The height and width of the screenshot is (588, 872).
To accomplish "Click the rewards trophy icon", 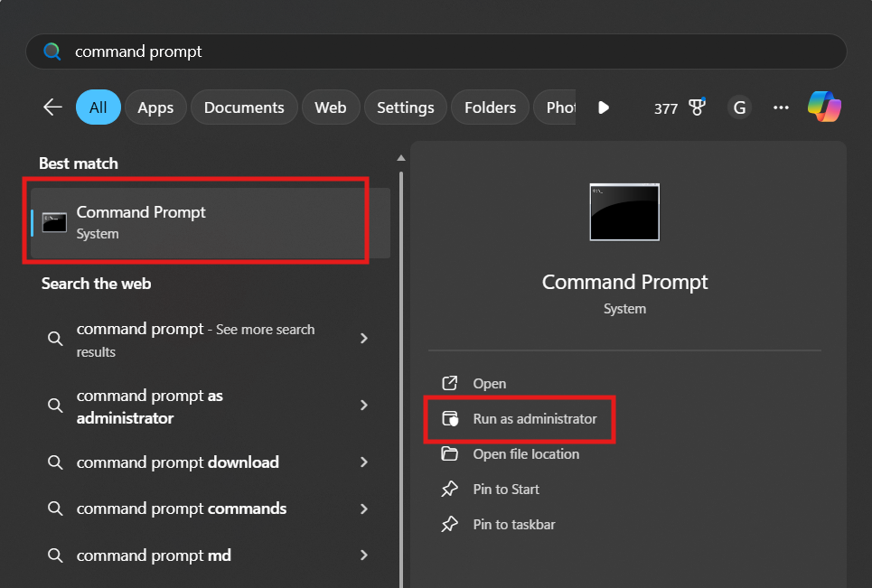I will (697, 107).
